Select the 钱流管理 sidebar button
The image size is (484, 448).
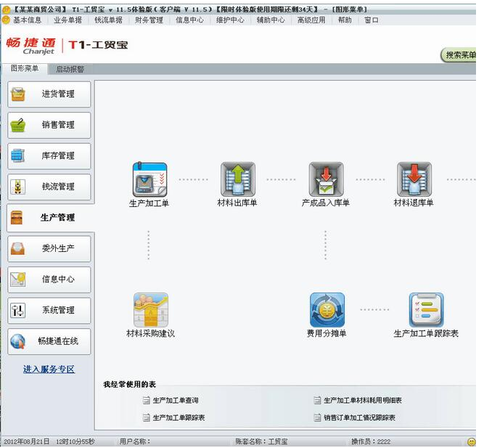tap(49, 187)
